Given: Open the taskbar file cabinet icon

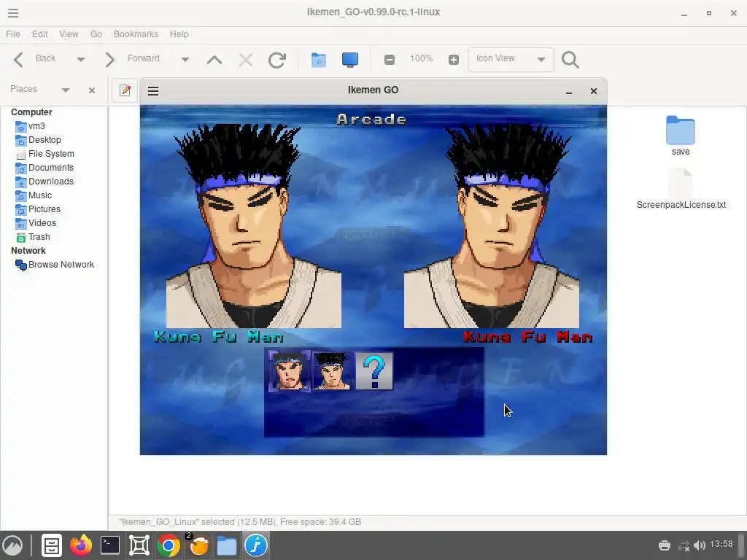Looking at the screenshot, I should coord(52,545).
